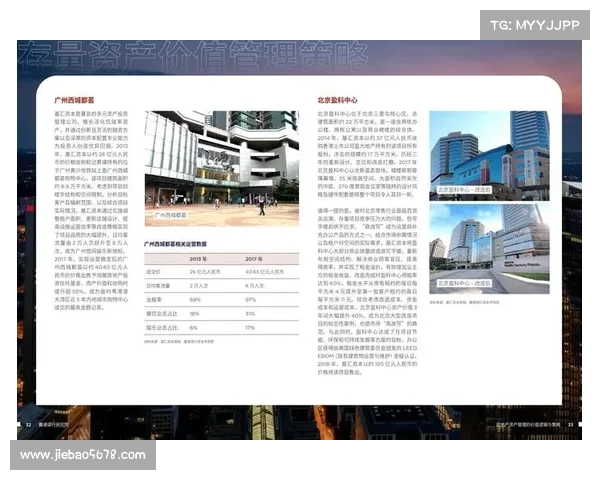600x480 pixels.
Task: Click the "6%" entertainment share cell
Action: click(193, 328)
